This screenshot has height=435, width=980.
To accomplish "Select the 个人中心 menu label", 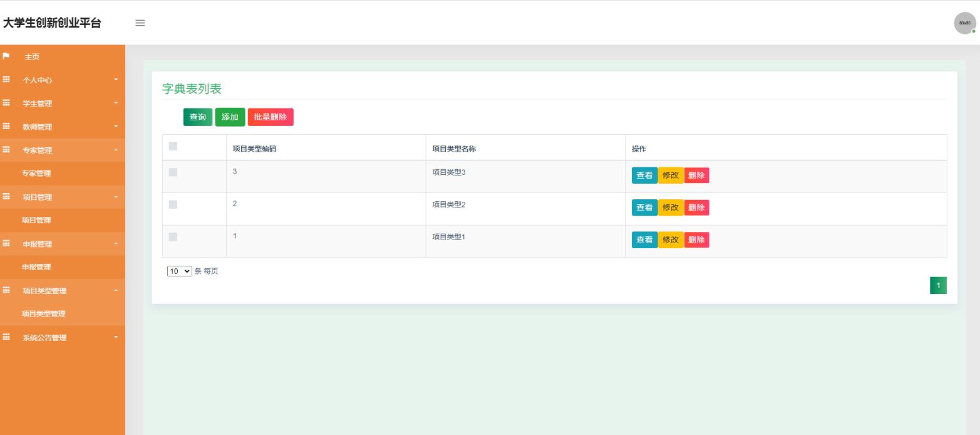I will tap(38, 80).
